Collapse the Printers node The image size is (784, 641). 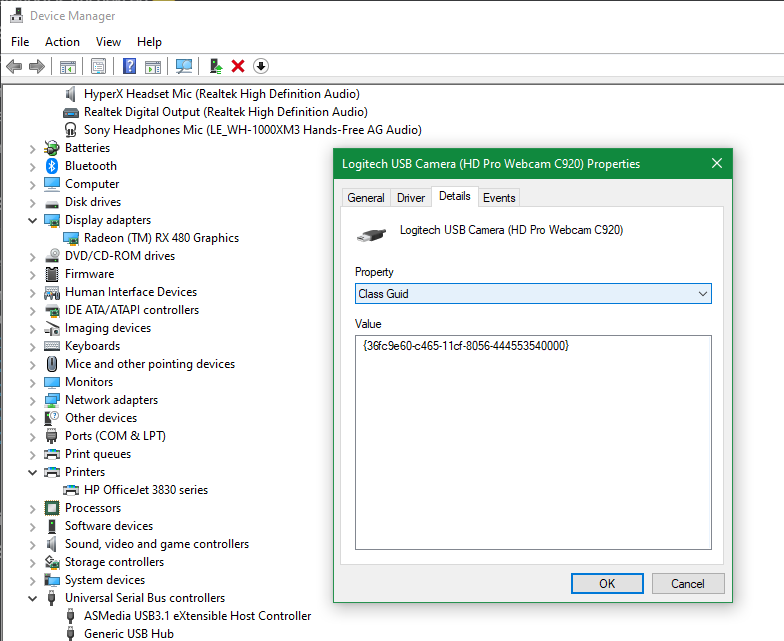pos(32,472)
